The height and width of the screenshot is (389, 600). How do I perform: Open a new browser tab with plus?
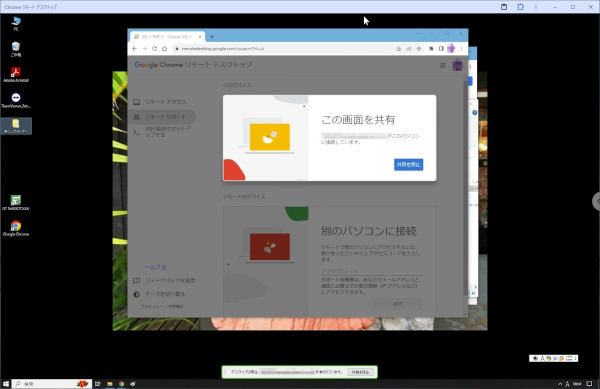pyautogui.click(x=212, y=37)
